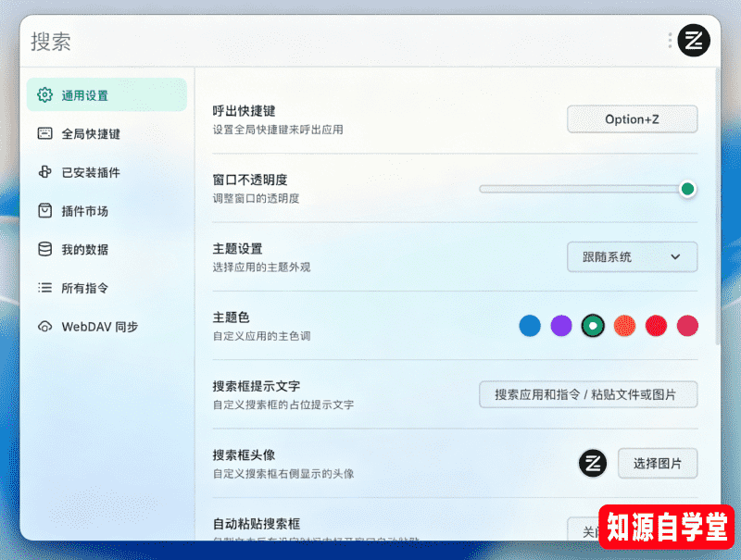Select the orange theme color
The width and height of the screenshot is (741, 560).
coord(624,326)
